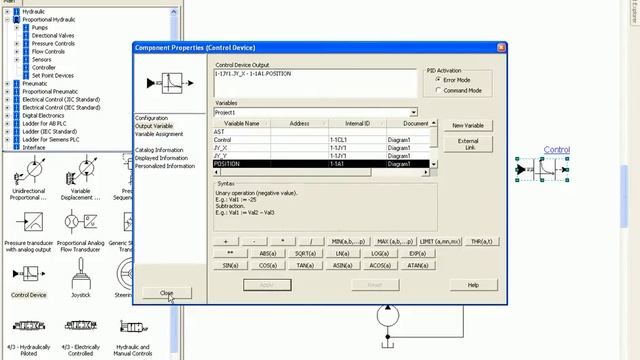Select Command Mode PID activation

(x=438, y=90)
